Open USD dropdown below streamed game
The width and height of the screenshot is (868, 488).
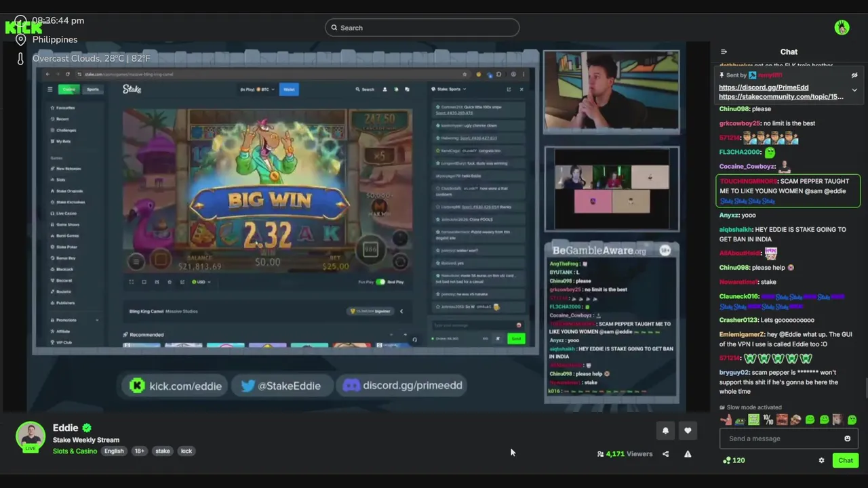pyautogui.click(x=201, y=282)
